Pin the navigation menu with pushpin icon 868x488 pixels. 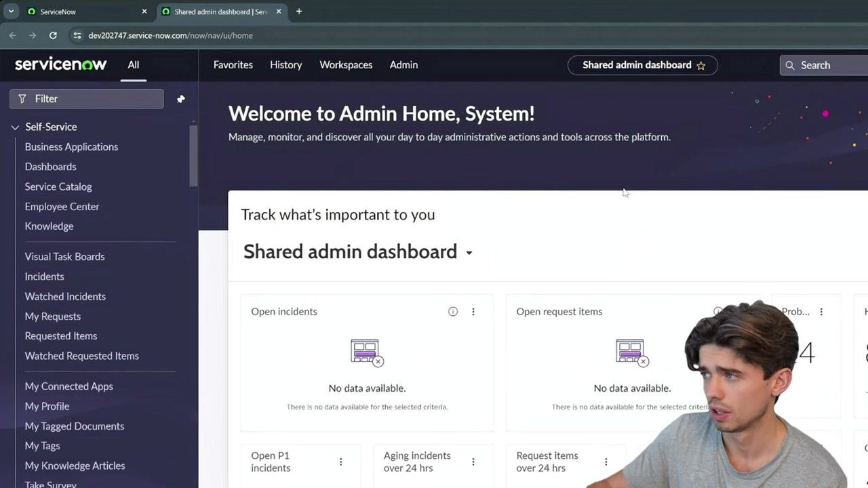[x=180, y=99]
